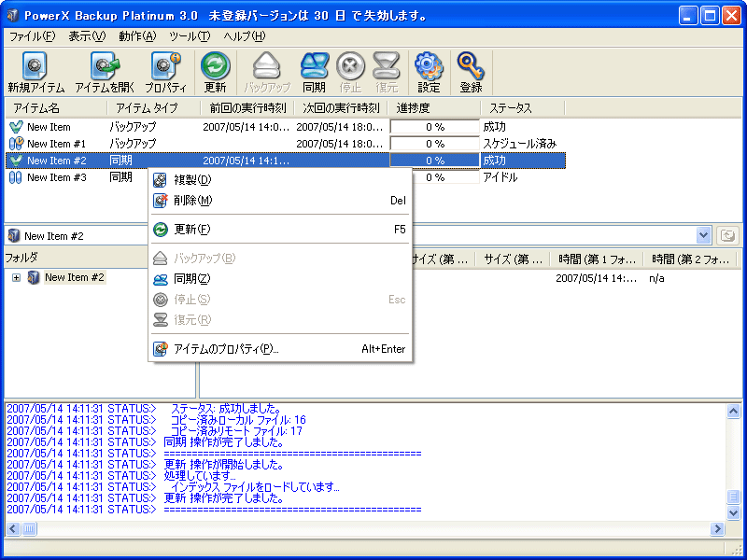The image size is (747, 560).
Task: Click the refresh icon beside 更新(F) in the menu
Action: click(161, 230)
